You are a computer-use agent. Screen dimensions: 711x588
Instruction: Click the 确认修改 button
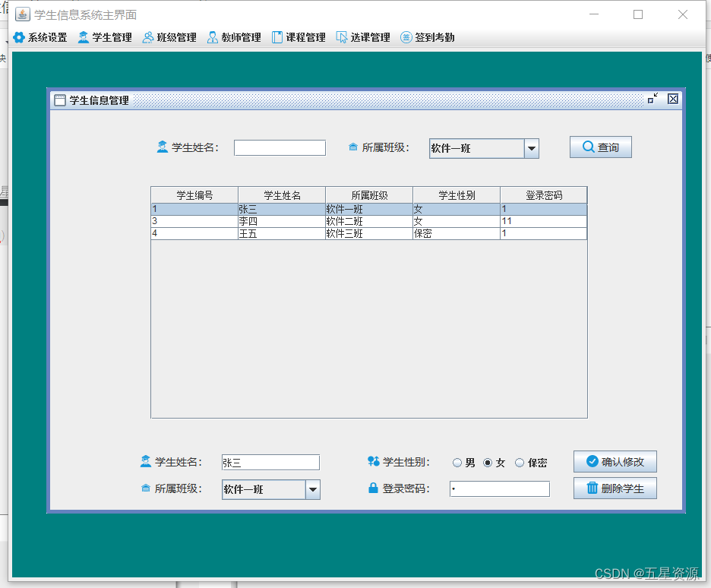[615, 462]
